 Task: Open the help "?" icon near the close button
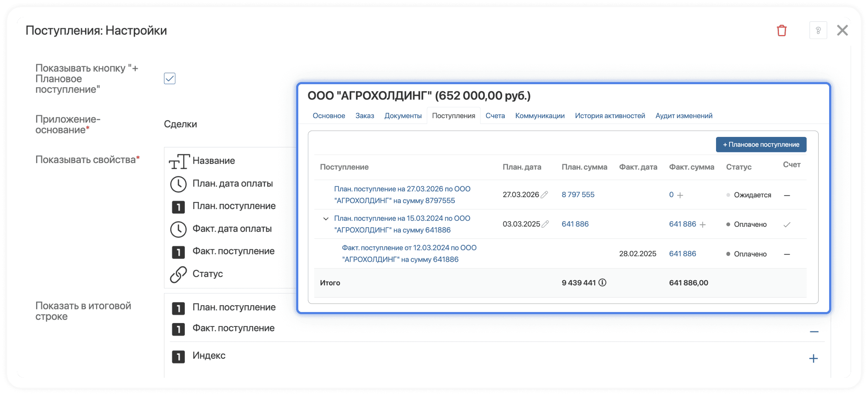(x=819, y=30)
